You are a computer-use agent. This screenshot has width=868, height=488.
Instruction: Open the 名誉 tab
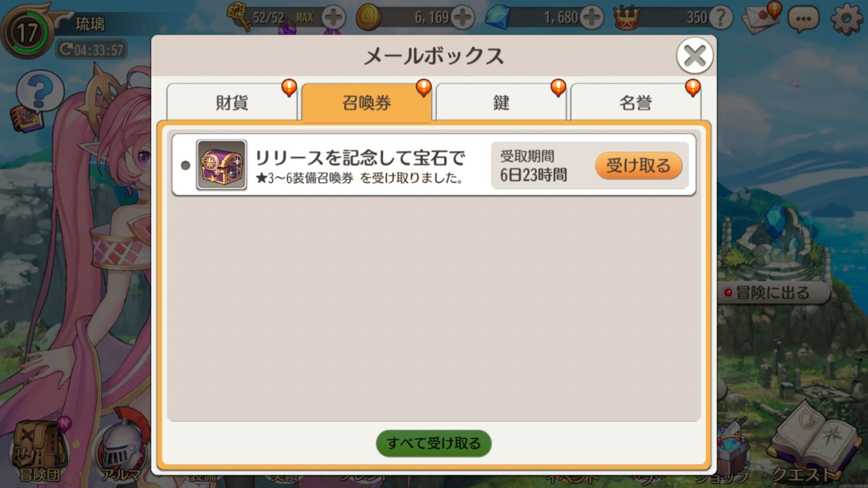pos(636,102)
